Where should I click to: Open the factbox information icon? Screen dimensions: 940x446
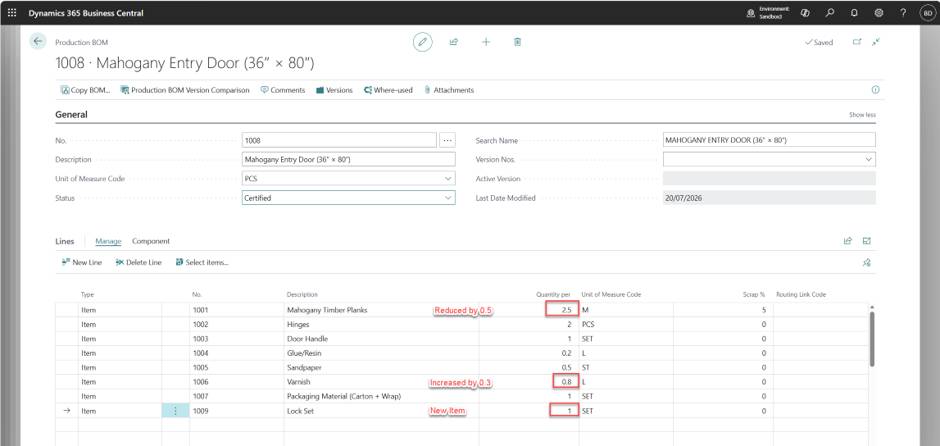[875, 90]
